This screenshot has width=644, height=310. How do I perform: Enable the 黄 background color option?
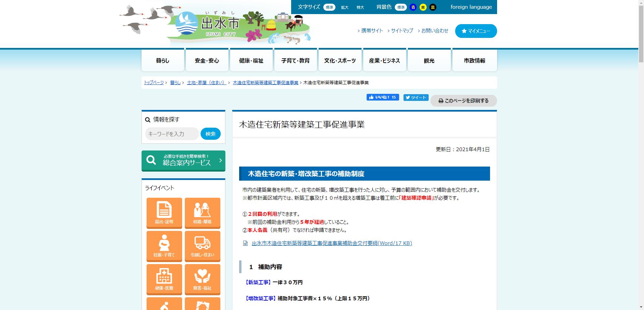(x=423, y=7)
